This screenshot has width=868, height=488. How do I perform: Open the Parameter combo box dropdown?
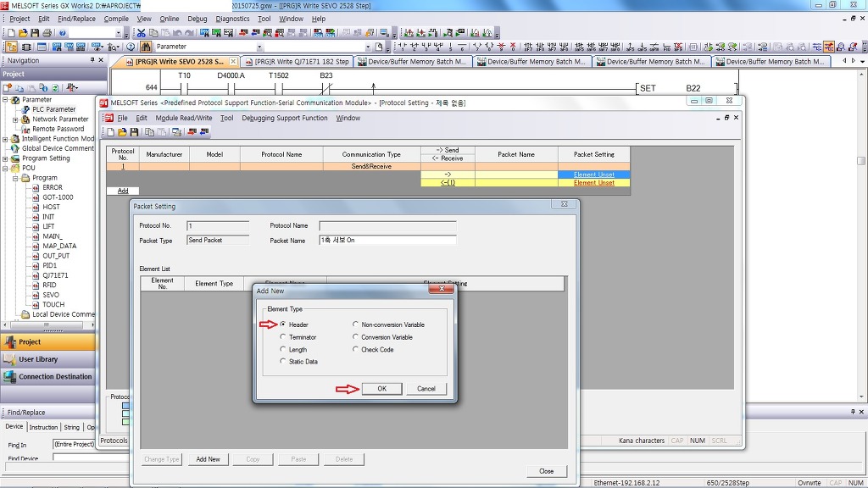tap(259, 47)
